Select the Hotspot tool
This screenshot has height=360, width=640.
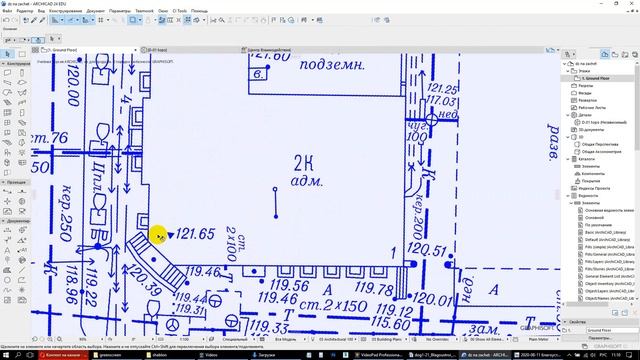pyautogui.click(x=22, y=290)
